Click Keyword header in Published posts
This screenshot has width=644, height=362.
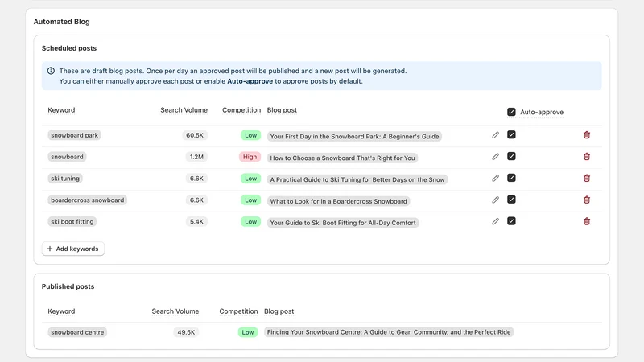tap(61, 311)
